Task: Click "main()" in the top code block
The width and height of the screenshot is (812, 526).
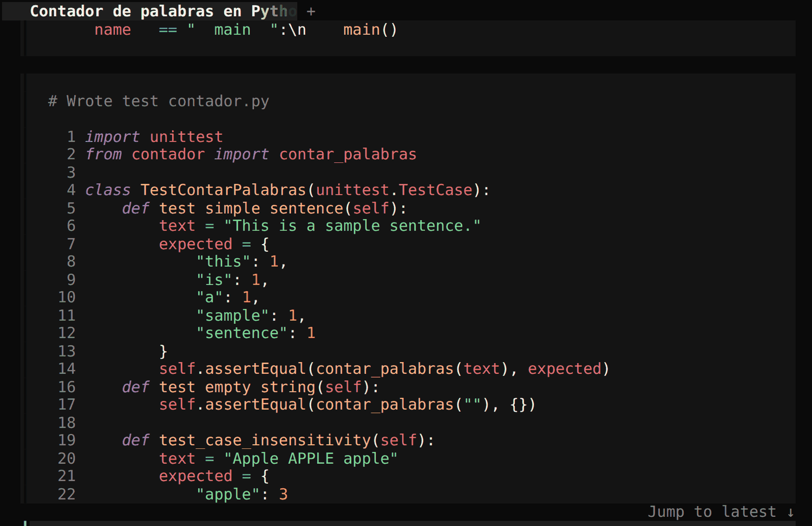Action: 370,30
